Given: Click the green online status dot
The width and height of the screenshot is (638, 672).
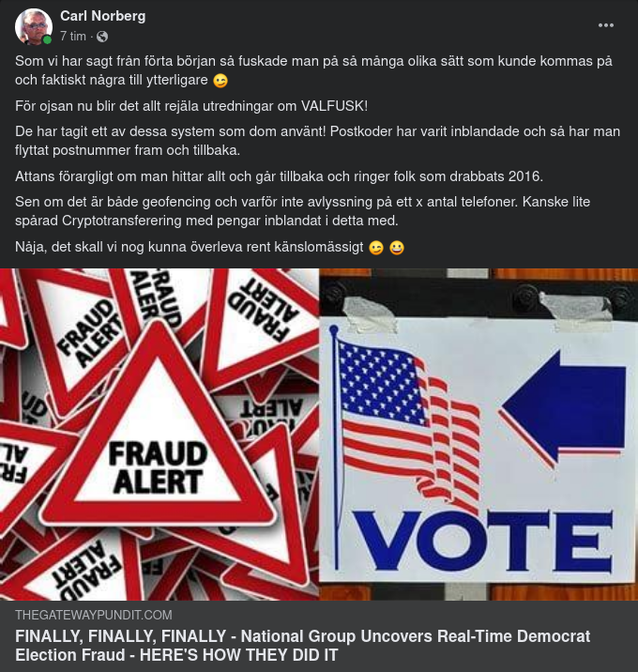Looking at the screenshot, I should [x=47, y=39].
